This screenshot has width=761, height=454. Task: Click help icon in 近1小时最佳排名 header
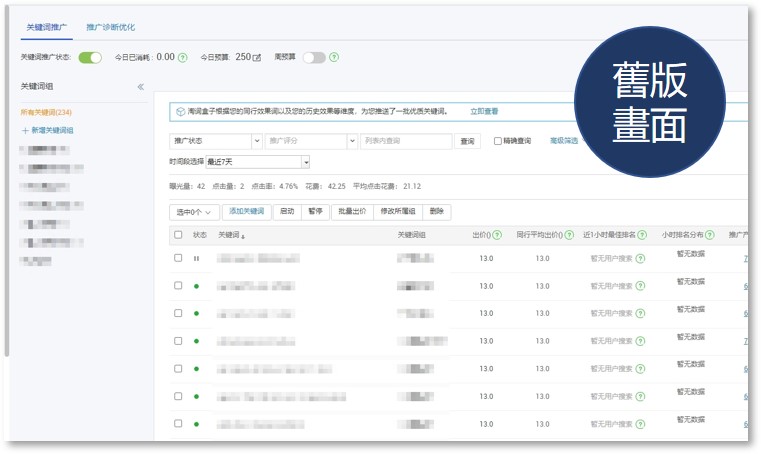point(640,235)
